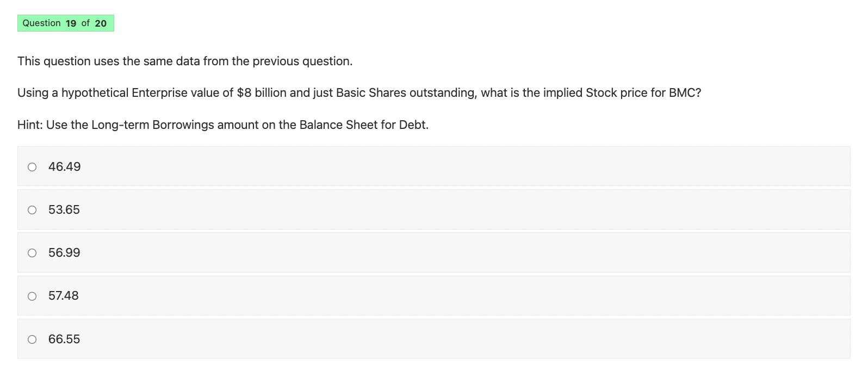
Task: Click the Question 19 of 20 badge
Action: pos(65,23)
